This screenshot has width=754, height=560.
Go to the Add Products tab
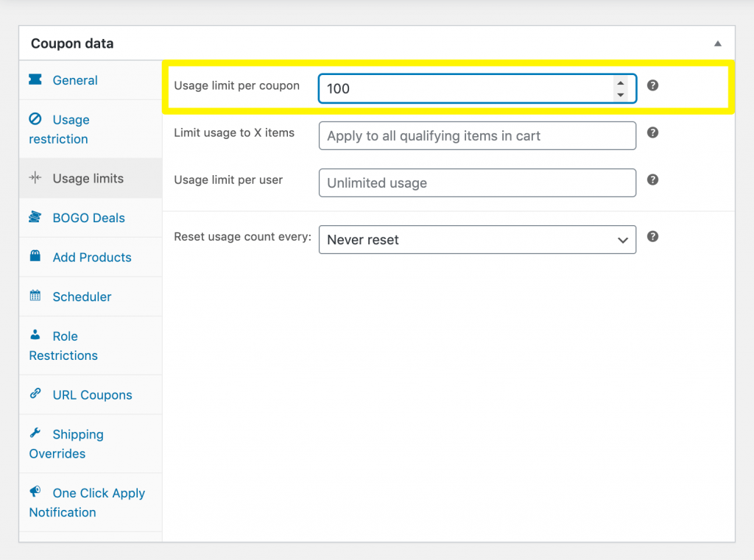91,257
